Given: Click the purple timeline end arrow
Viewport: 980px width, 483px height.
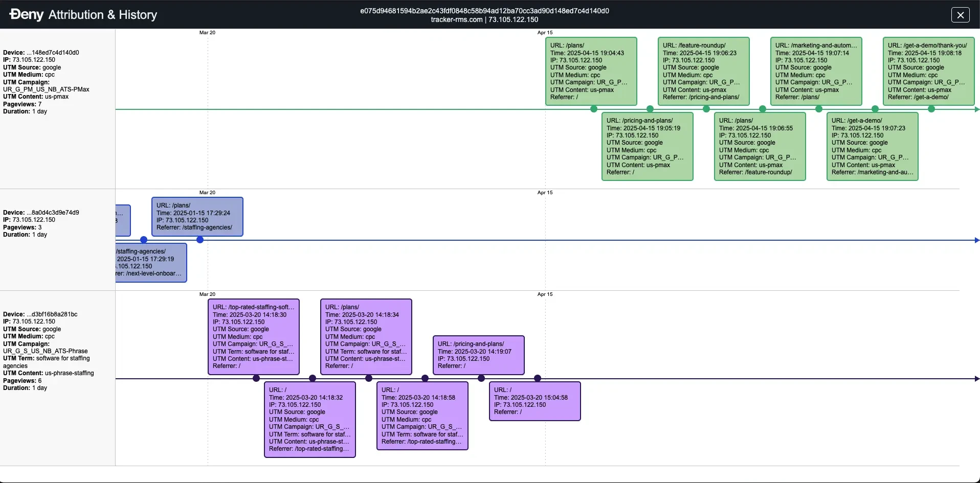Looking at the screenshot, I should (977, 379).
